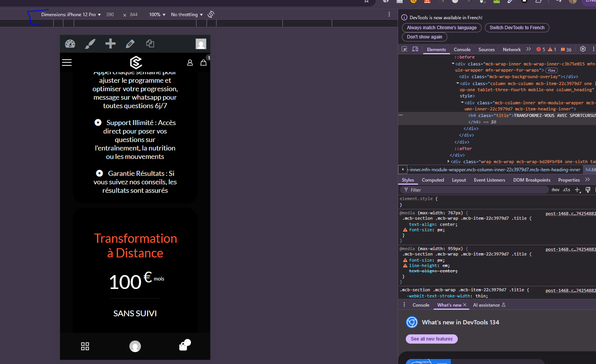The width and height of the screenshot is (596, 364).
Task: Open the Dimensions iPhone 12 Pro dropdown
Action: [71, 15]
